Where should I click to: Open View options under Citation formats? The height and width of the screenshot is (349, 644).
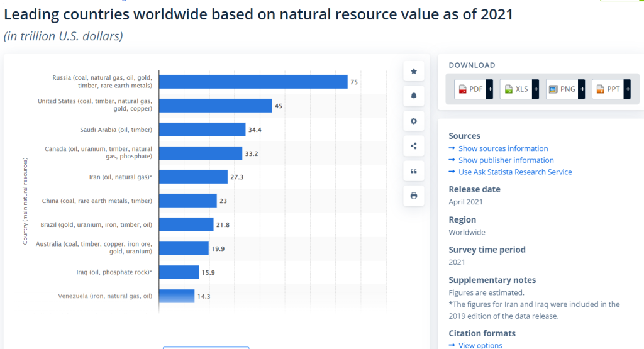click(x=480, y=345)
